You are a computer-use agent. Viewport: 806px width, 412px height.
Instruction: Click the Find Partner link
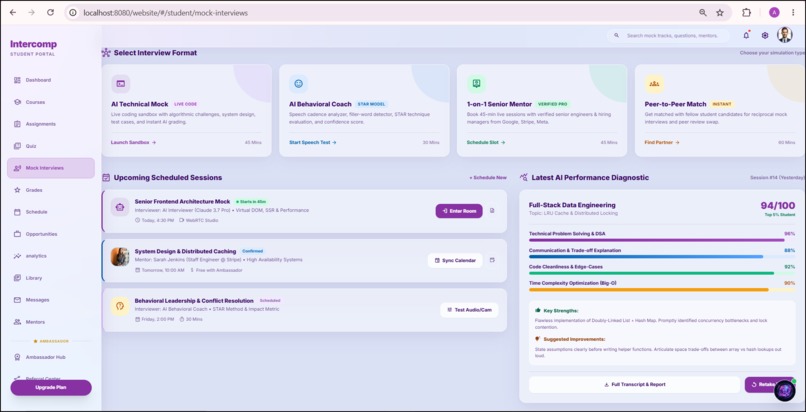point(662,142)
